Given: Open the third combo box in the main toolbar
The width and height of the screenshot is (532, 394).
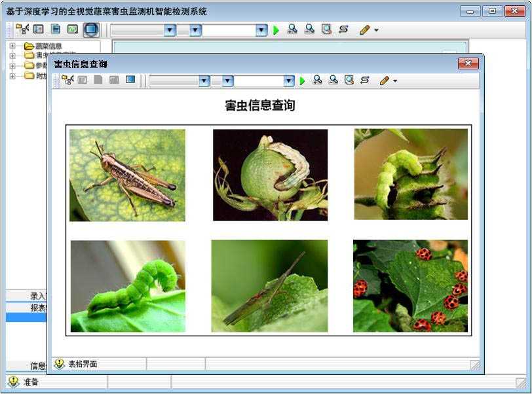Looking at the screenshot, I should (261, 30).
